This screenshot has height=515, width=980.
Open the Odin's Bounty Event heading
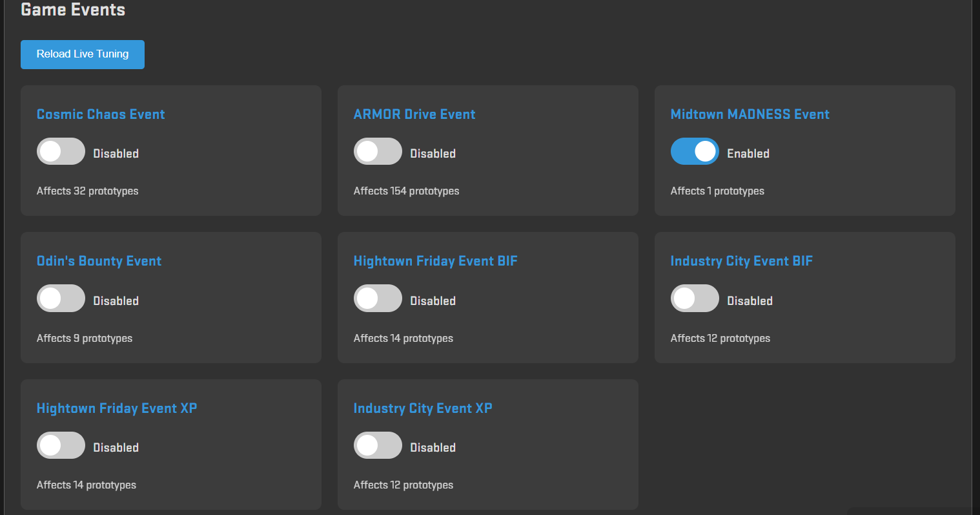[x=99, y=261]
